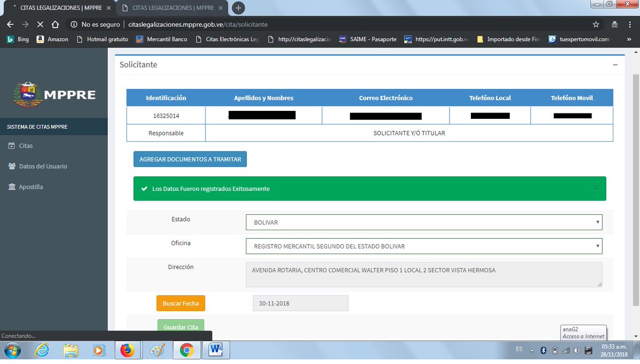Viewport: 640px width, 364px height.
Task: Open Word from the taskbar
Action: [x=216, y=350]
